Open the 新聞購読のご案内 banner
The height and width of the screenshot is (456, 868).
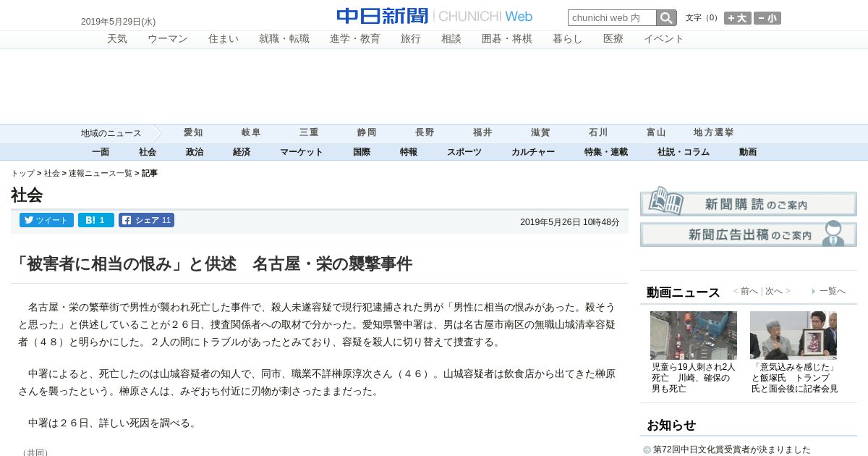(749, 203)
